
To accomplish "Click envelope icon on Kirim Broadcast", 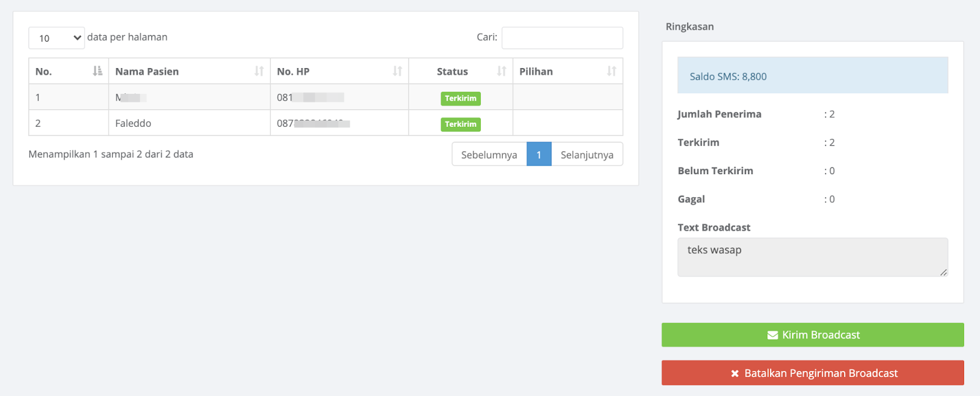I will coord(772,335).
